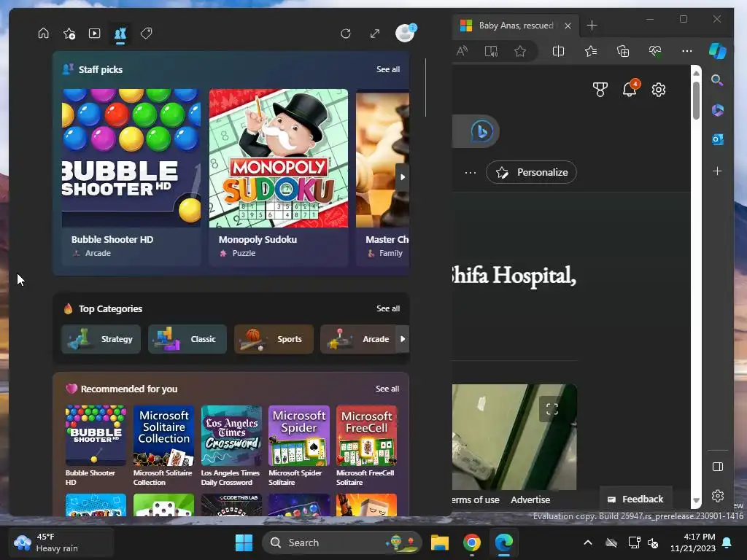Screen dimensions: 747x560
Task: Expand widgets panel to full view
Action: coord(375,34)
